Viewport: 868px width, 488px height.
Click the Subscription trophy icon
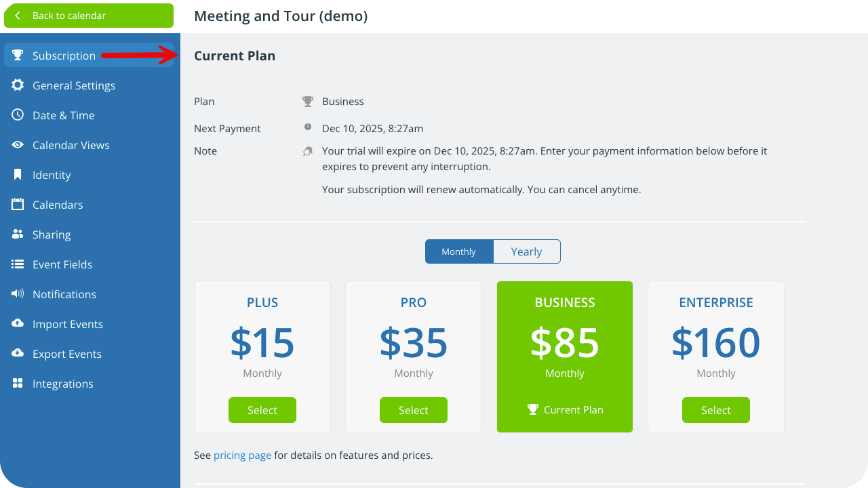tap(18, 56)
